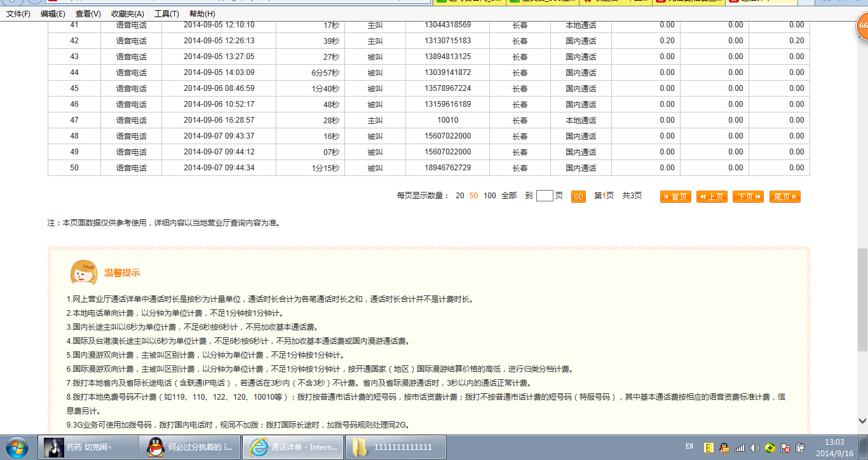
Task: Click the QQ penguin tray icon
Action: click(x=724, y=447)
